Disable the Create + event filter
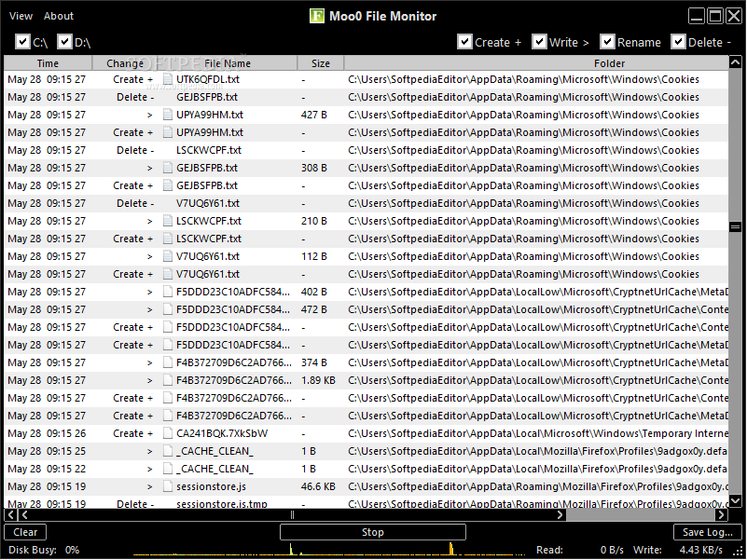Viewport: 747px width, 560px height. pos(463,42)
